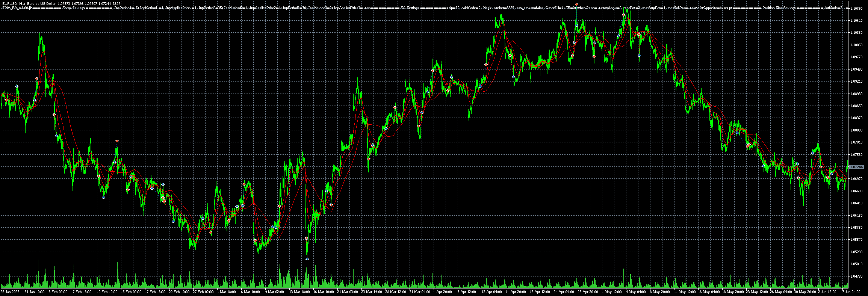Click the 24 Apr 04:00 time label

[x=564, y=292]
